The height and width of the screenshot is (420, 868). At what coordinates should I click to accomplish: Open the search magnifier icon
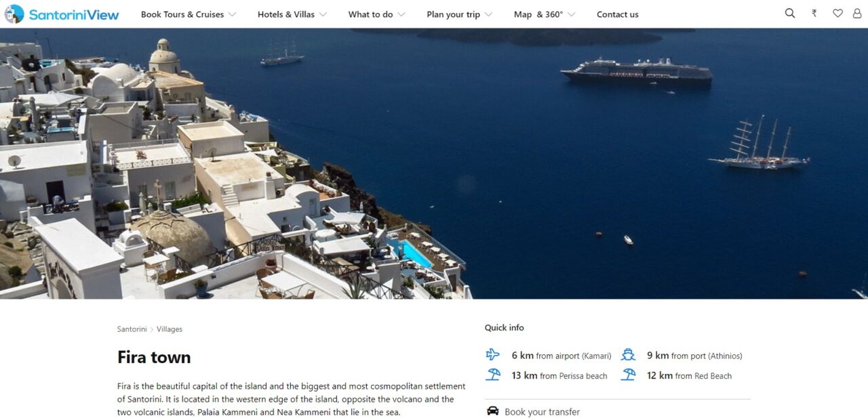coord(790,14)
